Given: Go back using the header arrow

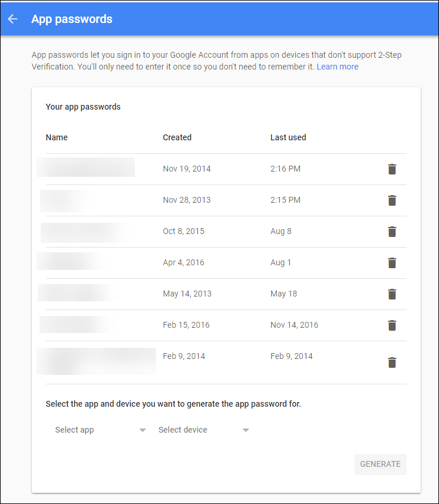Looking at the screenshot, I should pos(12,19).
